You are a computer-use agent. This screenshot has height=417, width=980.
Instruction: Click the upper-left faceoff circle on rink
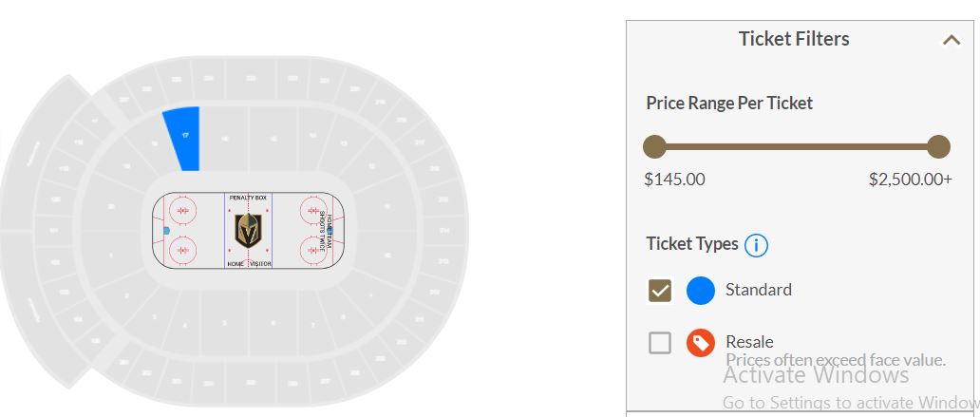(x=185, y=209)
